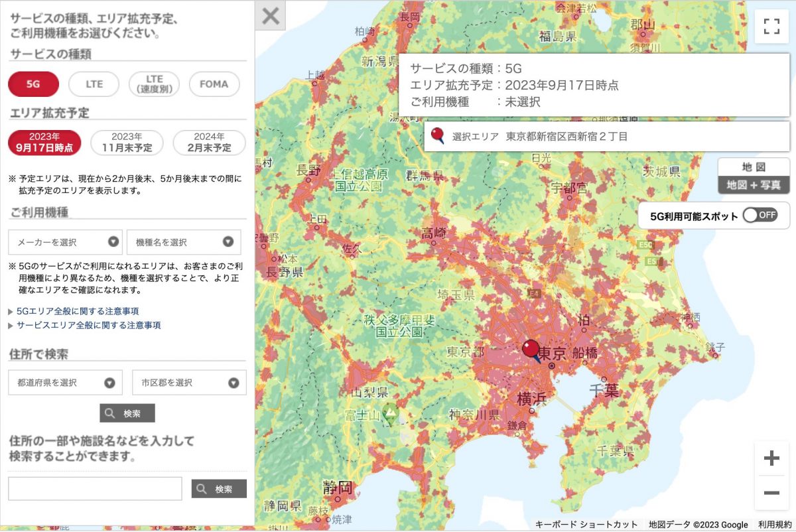Viewport: 796px width, 532px height.
Task: Select LTE (速度別) service type
Action: tap(155, 84)
